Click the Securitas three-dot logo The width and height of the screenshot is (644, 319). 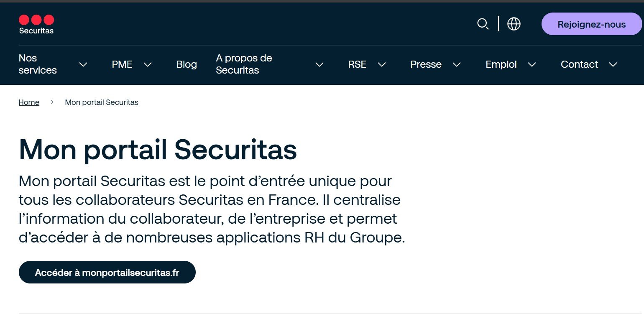click(x=36, y=24)
